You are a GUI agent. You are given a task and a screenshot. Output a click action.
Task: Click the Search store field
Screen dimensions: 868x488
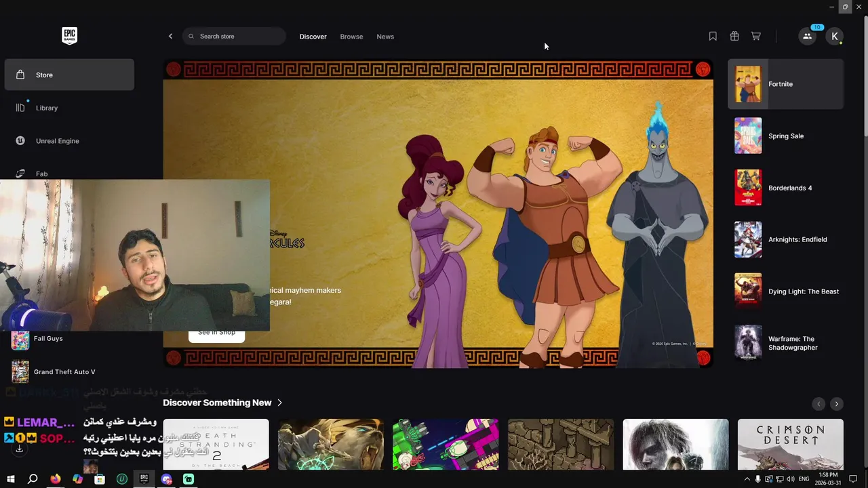pos(234,36)
